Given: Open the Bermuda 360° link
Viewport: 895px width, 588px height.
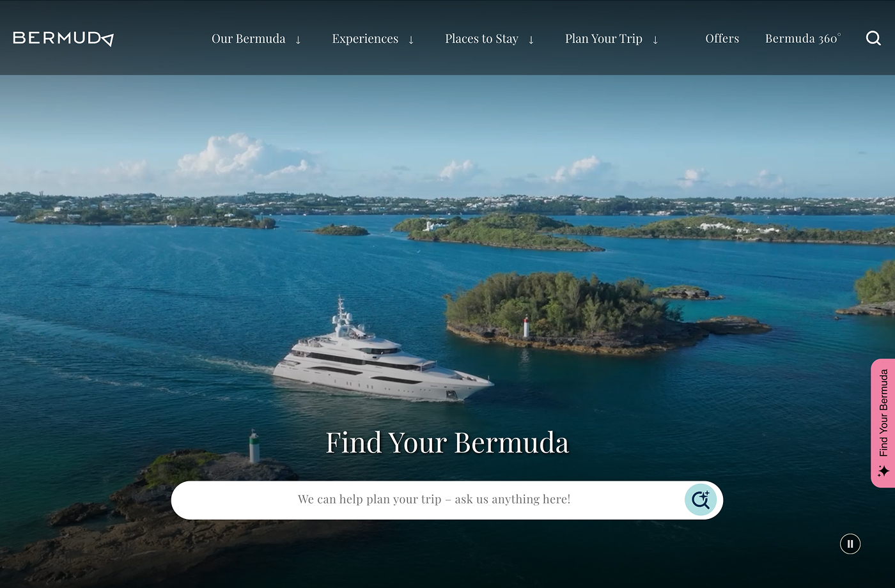Looking at the screenshot, I should tap(803, 38).
